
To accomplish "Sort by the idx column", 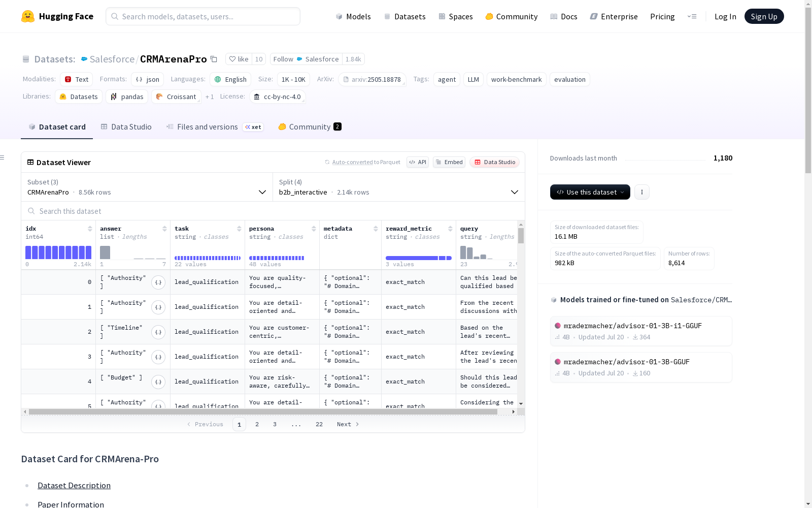I will (x=90, y=229).
